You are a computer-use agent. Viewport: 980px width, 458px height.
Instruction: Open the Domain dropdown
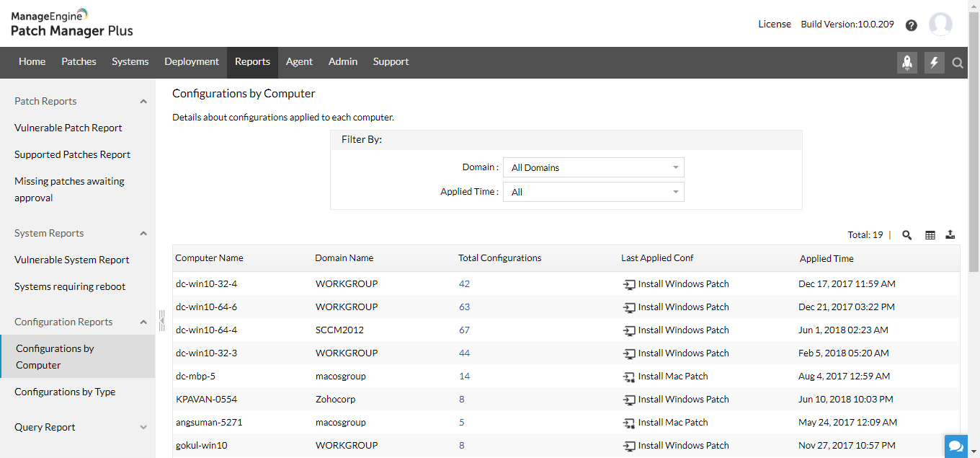(593, 167)
